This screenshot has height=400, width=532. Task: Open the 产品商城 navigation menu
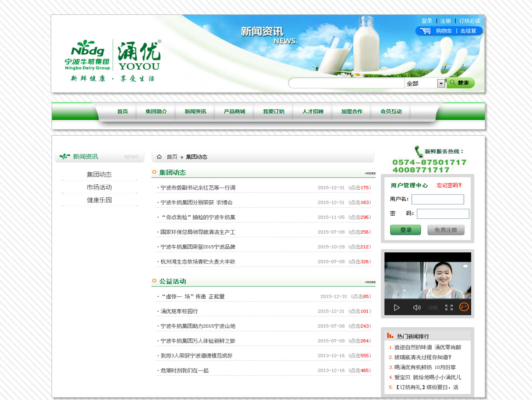coord(234,112)
